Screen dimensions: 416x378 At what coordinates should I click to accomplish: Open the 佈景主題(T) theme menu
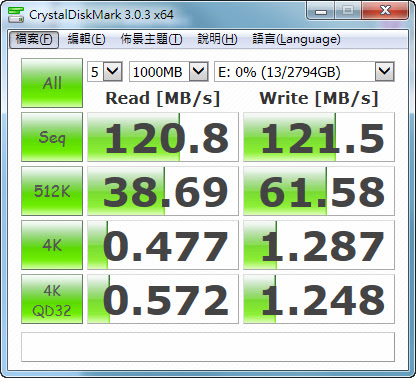pyautogui.click(x=151, y=39)
